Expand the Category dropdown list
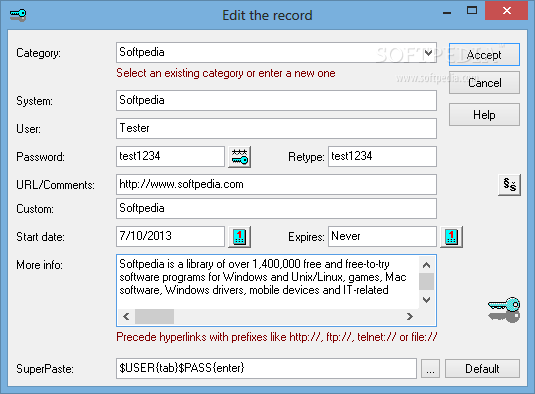The height and width of the screenshot is (394, 535). coord(429,53)
